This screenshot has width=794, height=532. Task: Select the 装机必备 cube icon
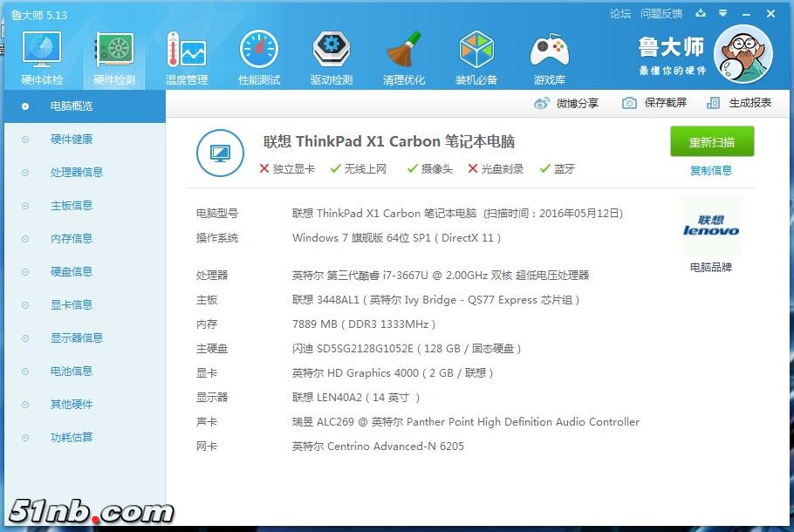[476, 53]
